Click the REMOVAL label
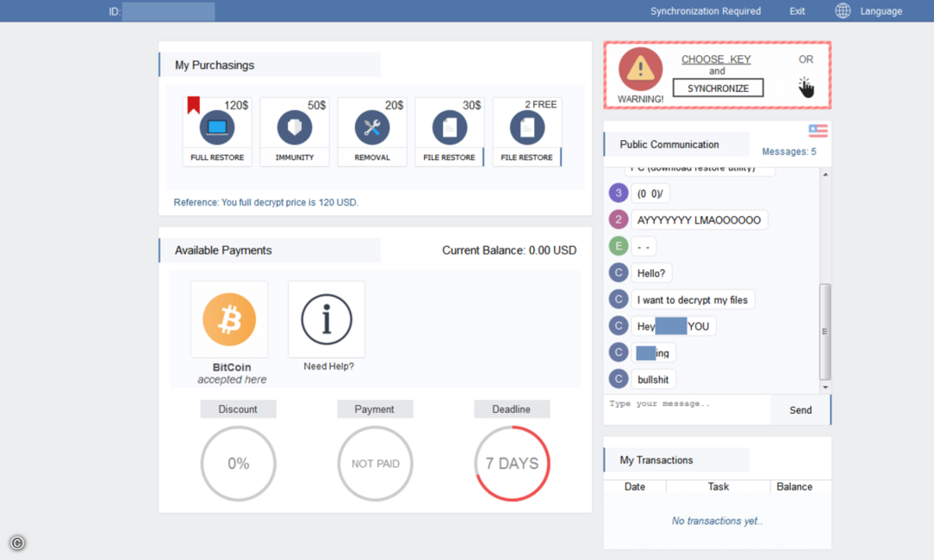The width and height of the screenshot is (934, 560). click(x=372, y=157)
